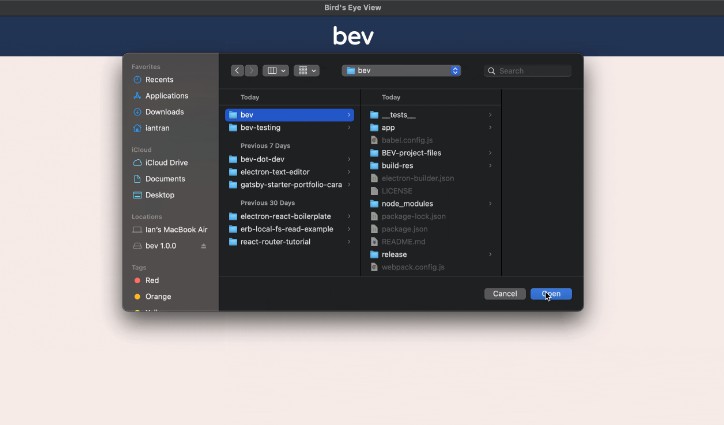Click in the Search field
Image resolution: width=724 pixels, height=425 pixels.
click(x=527, y=71)
